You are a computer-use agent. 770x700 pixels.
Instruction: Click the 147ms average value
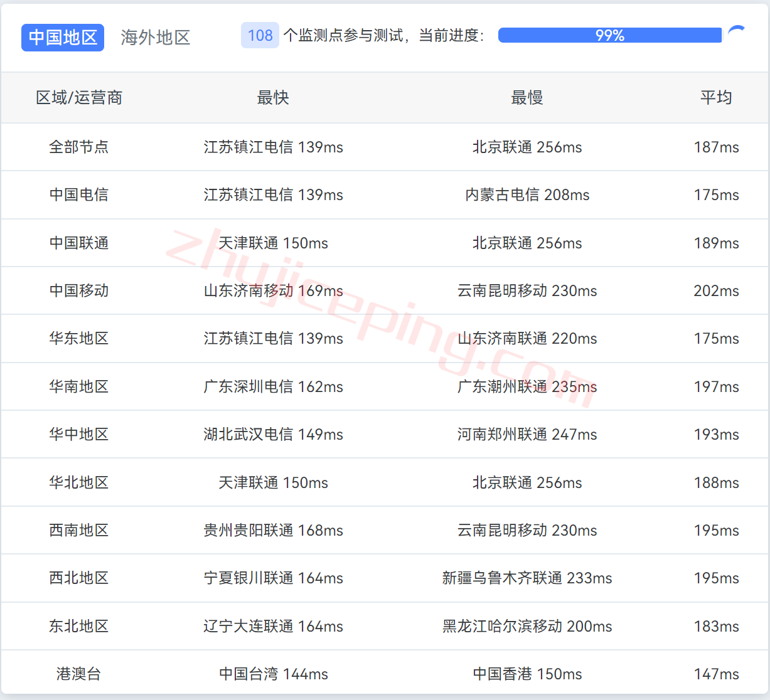coord(716,674)
